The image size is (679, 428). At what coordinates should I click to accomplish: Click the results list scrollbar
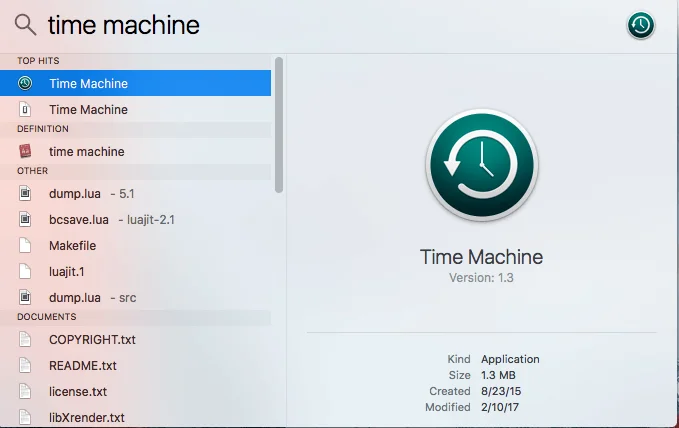point(279,124)
